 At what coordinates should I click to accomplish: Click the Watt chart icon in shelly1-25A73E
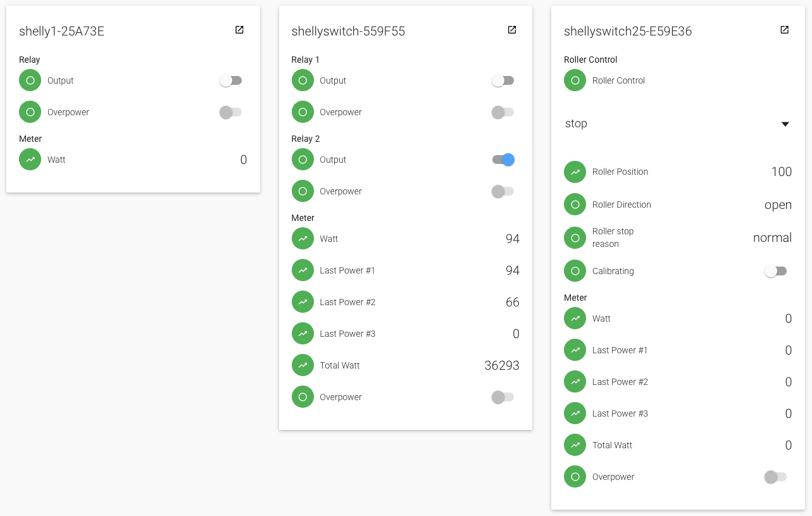[x=30, y=160]
